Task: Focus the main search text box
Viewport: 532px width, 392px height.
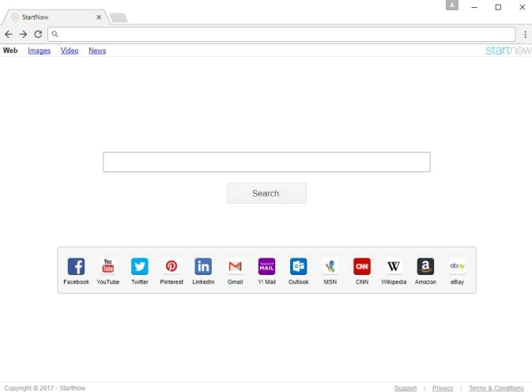Action: tap(266, 162)
